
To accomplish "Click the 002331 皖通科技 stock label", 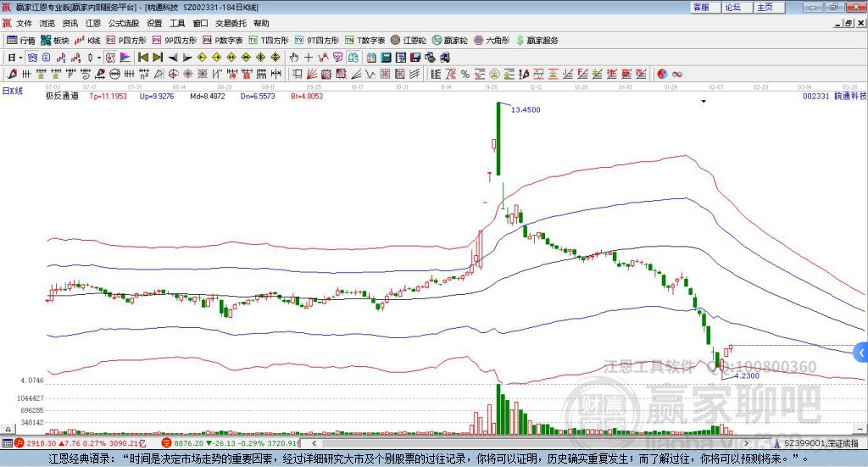I will (834, 96).
